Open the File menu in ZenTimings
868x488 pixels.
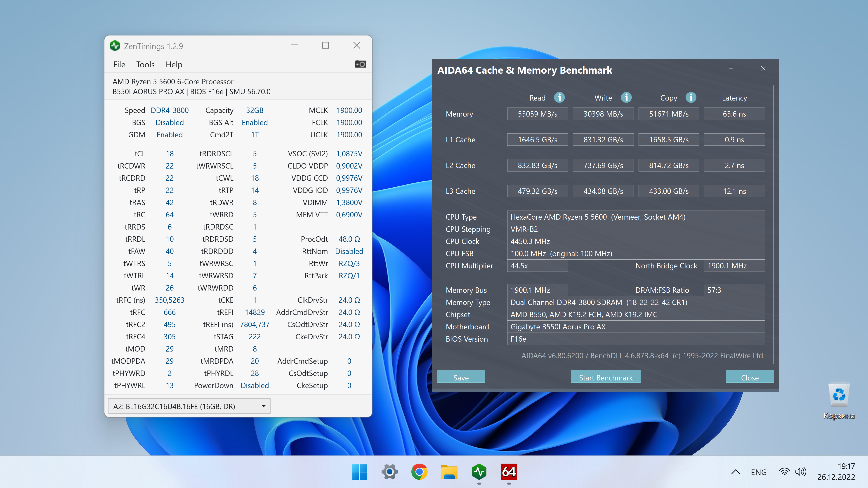tap(119, 64)
